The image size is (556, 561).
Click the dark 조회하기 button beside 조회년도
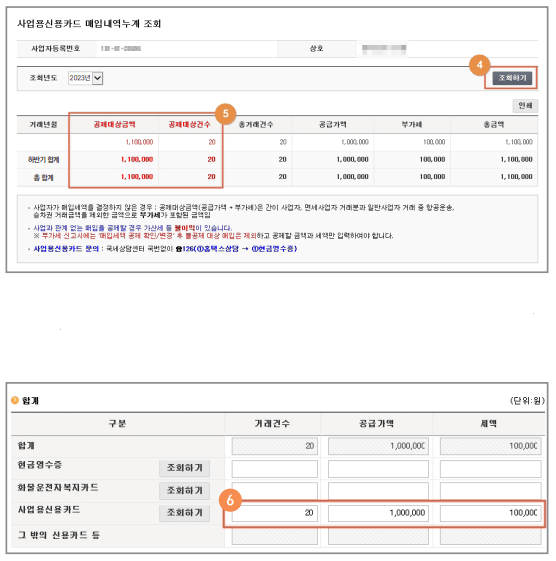[x=512, y=78]
